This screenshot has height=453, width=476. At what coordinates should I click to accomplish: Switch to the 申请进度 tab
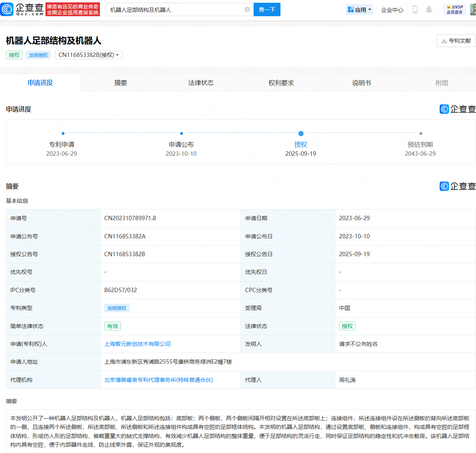[x=40, y=83]
